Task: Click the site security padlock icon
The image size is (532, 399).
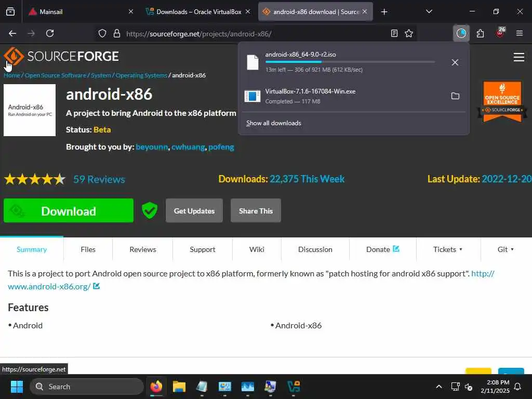Action: (x=117, y=34)
